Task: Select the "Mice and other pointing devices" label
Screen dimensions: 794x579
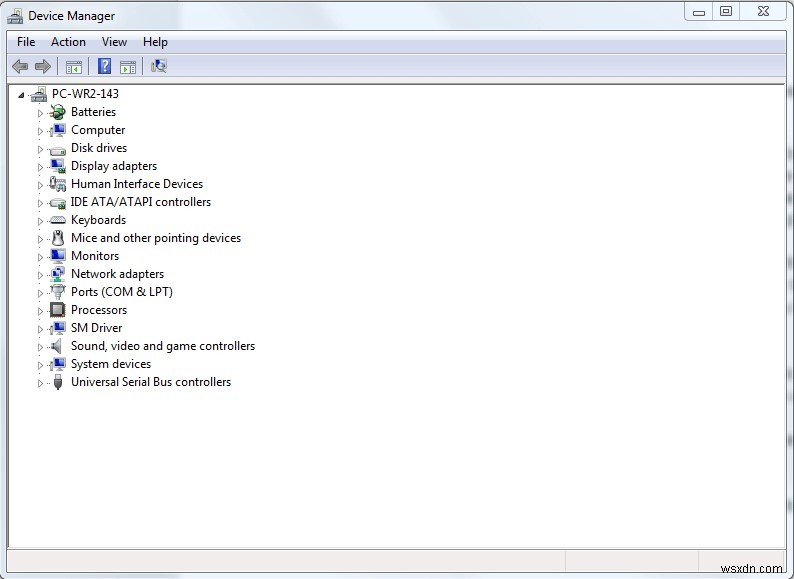Action: (x=156, y=238)
